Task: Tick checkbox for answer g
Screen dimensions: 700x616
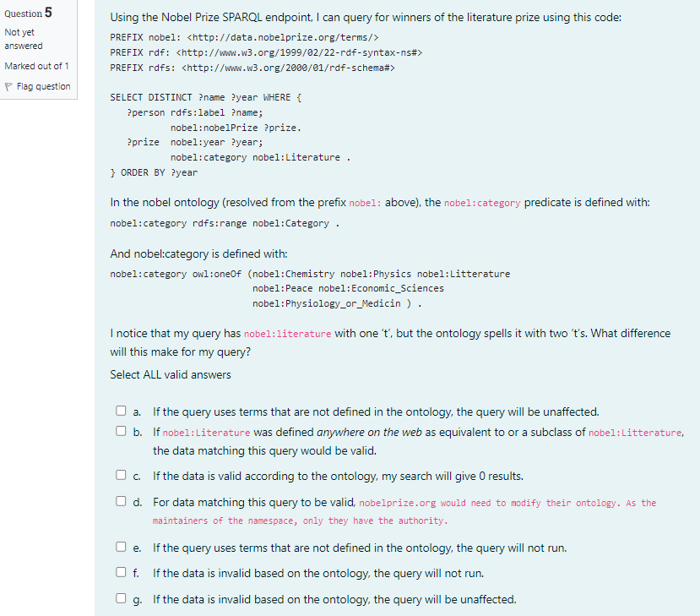Action: [121, 598]
